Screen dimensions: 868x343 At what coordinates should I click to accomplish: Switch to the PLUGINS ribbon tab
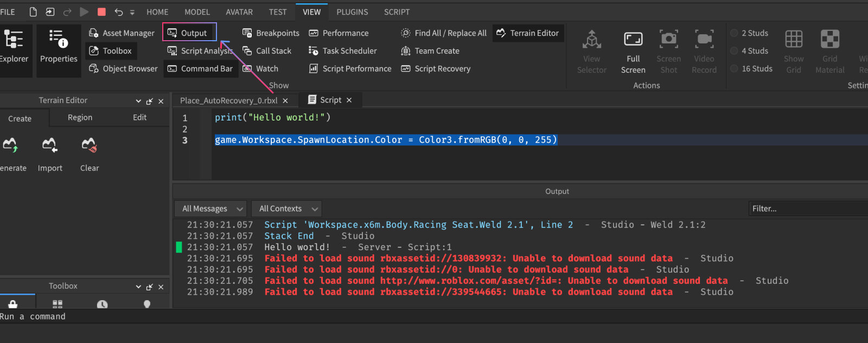[x=352, y=11]
